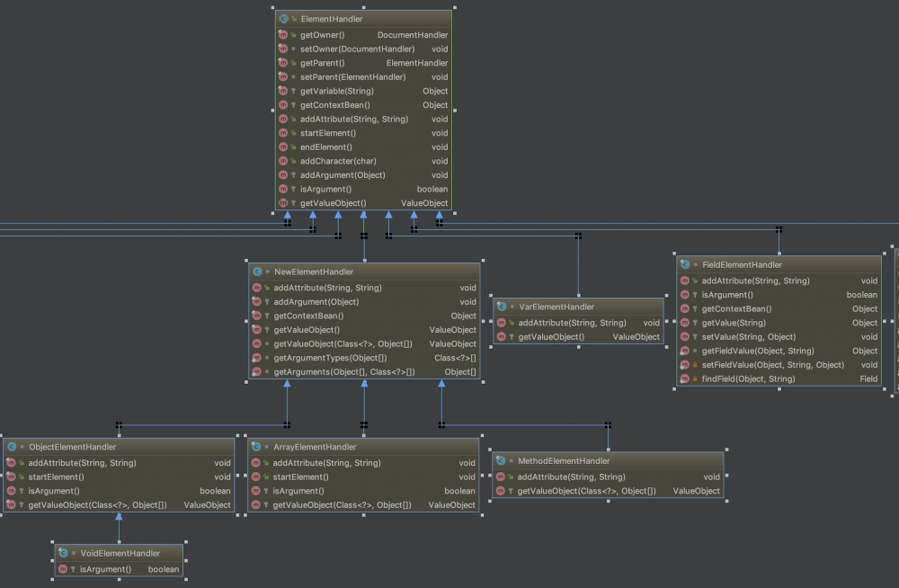
Task: Select the ElementHandler class title
Action: point(332,19)
